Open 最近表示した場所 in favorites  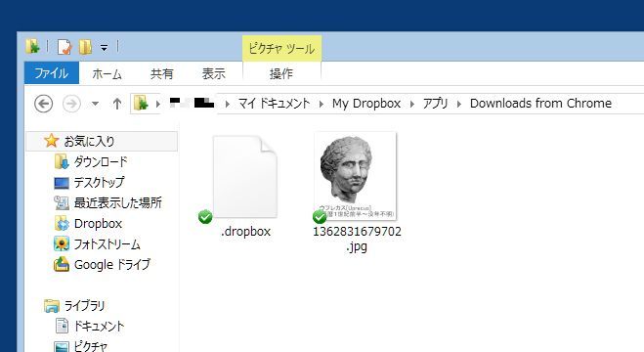(x=118, y=203)
